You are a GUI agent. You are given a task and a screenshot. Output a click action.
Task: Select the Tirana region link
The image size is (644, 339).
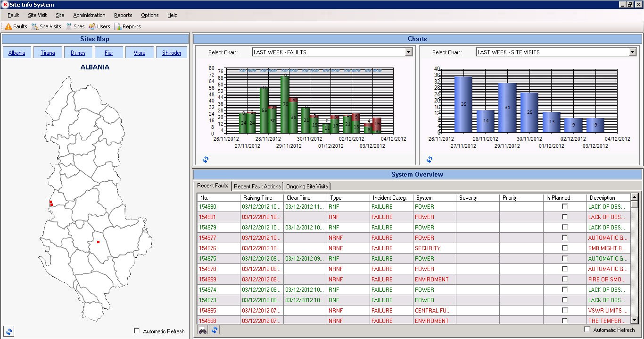click(x=48, y=53)
